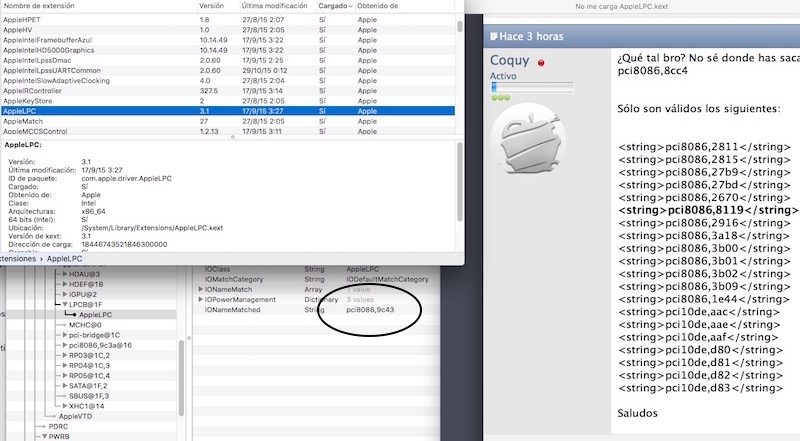Expand the RP03@1C,2 node

65,356
